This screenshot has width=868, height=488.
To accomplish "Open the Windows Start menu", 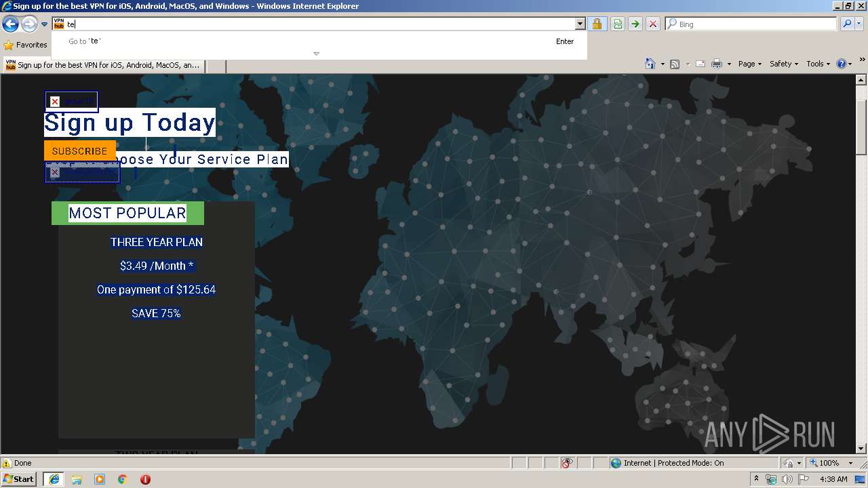I will tap(19, 479).
